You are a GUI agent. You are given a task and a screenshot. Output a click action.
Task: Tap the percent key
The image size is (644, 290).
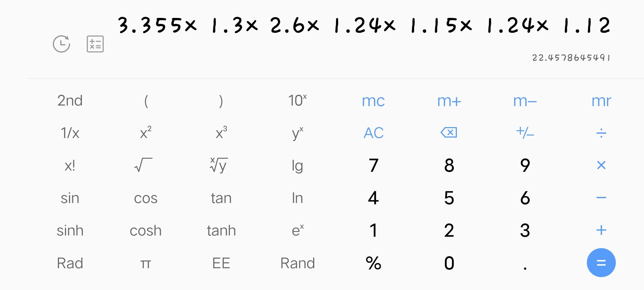point(373,263)
